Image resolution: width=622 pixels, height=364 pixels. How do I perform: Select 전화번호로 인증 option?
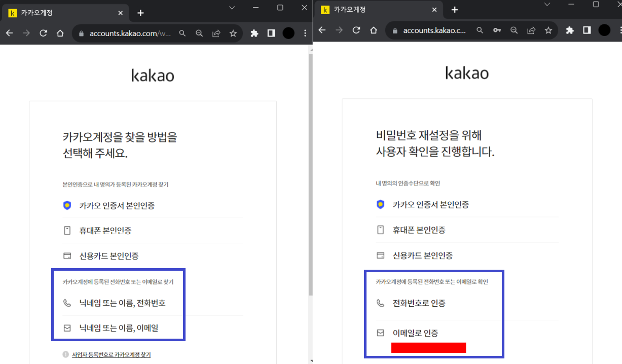(467, 303)
